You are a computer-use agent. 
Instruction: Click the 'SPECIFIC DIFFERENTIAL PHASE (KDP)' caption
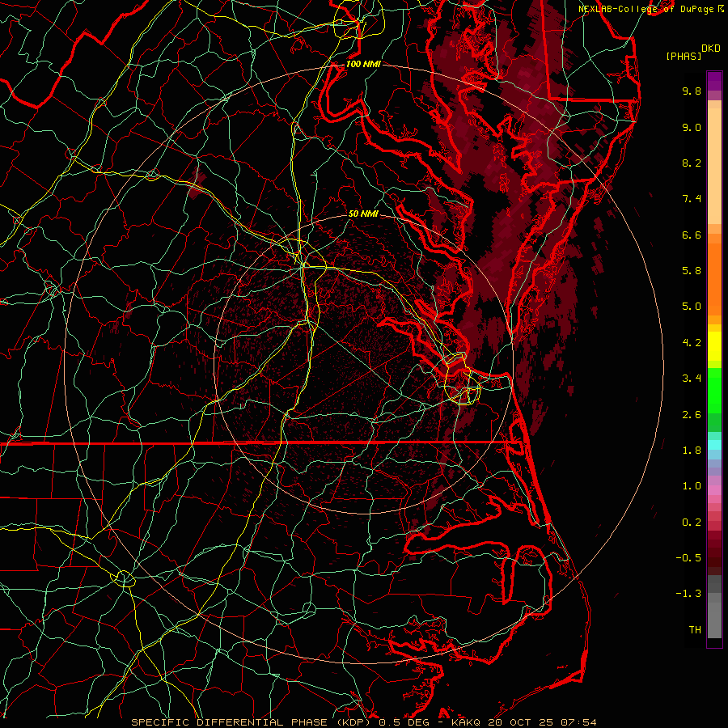click(x=252, y=722)
